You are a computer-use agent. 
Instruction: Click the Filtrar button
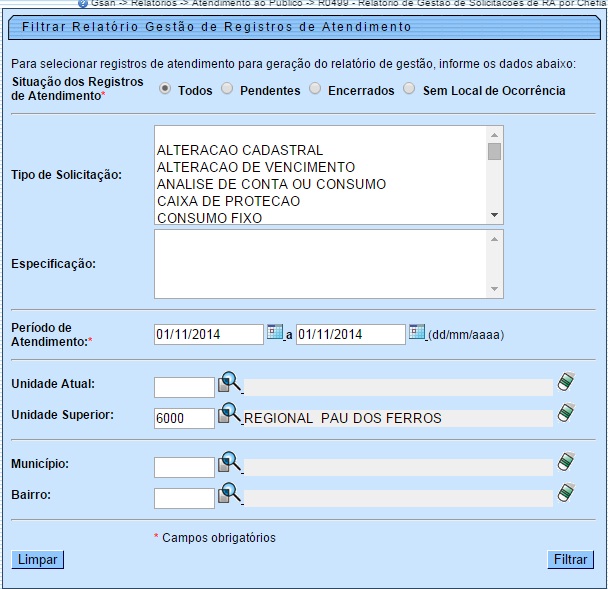(x=570, y=560)
